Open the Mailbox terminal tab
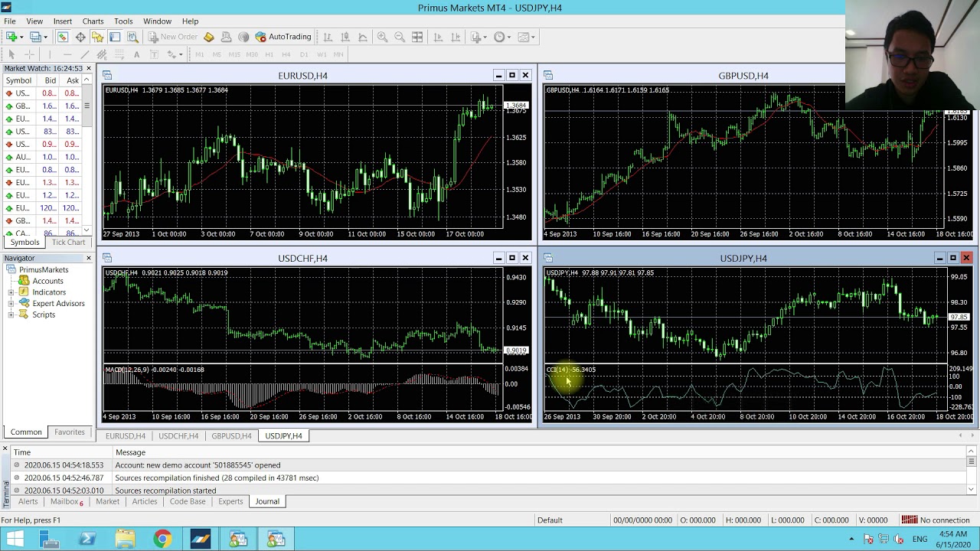The height and width of the screenshot is (551, 980). [66, 501]
